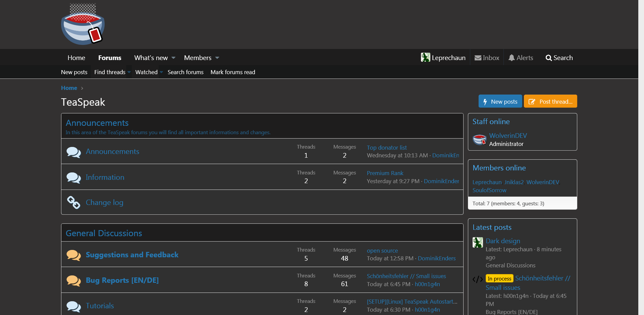Open the Members online heading

click(x=499, y=168)
